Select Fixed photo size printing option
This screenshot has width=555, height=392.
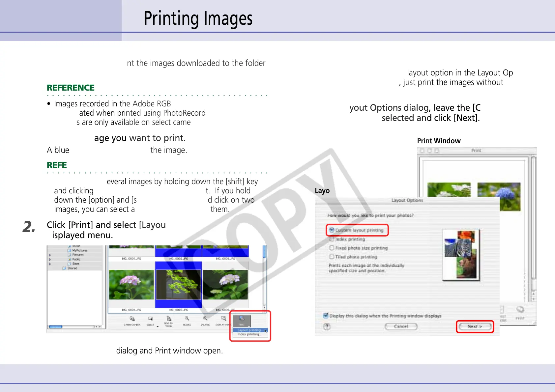coord(332,248)
